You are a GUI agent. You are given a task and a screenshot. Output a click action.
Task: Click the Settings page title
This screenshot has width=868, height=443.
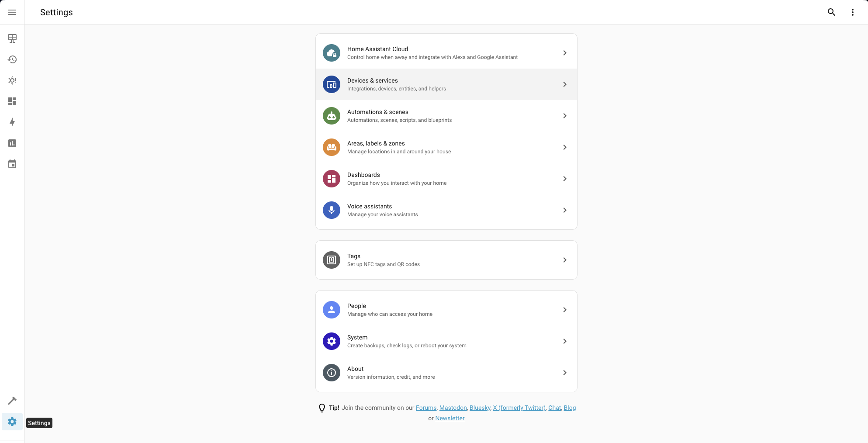(x=56, y=12)
